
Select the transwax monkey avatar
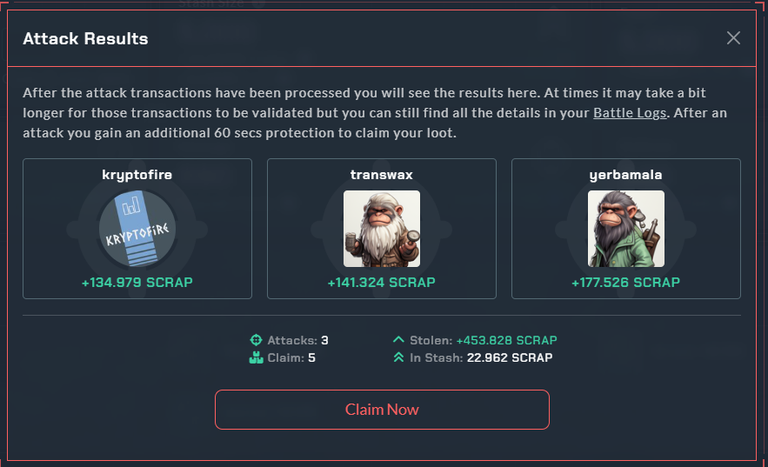tap(382, 228)
